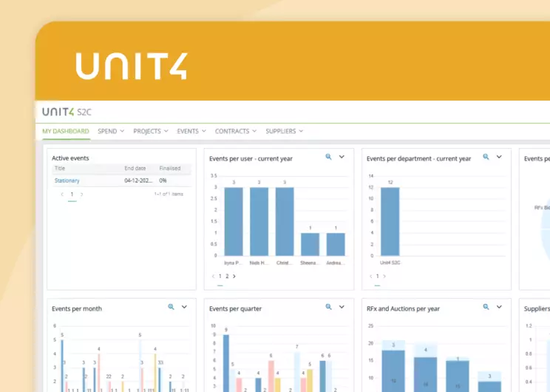Screen dimensions: 550x392
Task: Sort Active events by Finalised column
Action: click(x=170, y=169)
